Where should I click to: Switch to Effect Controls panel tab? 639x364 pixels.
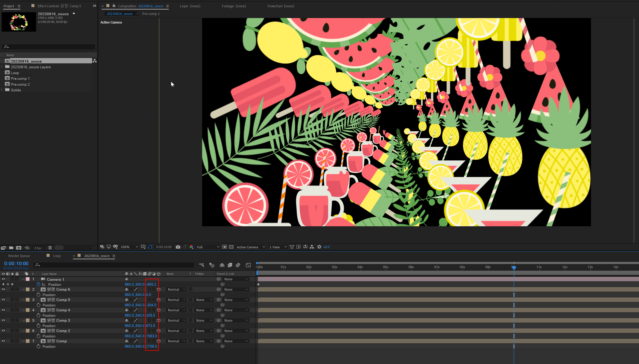pos(59,6)
